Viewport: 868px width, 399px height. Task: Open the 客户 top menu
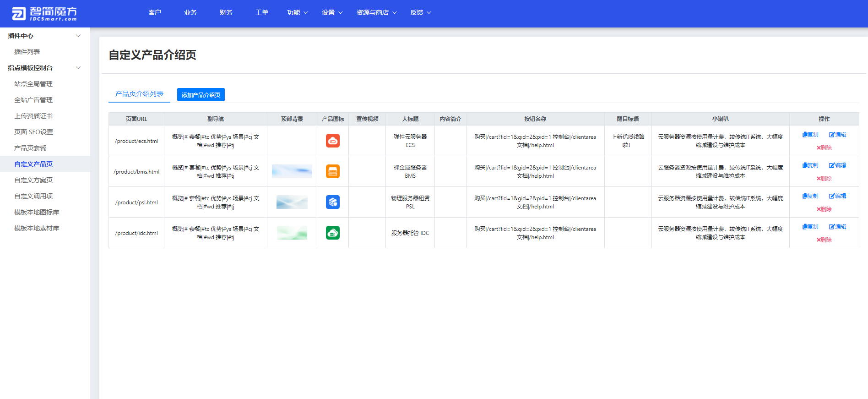click(155, 12)
